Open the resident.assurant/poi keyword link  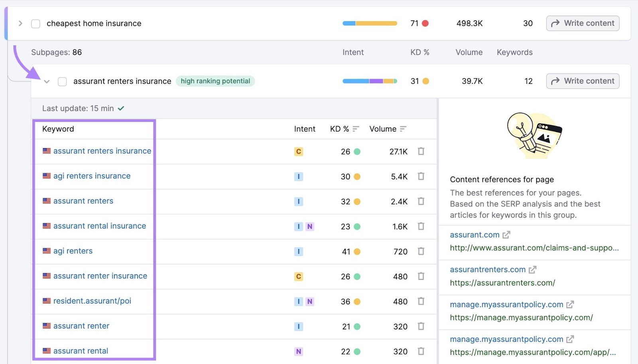92,301
